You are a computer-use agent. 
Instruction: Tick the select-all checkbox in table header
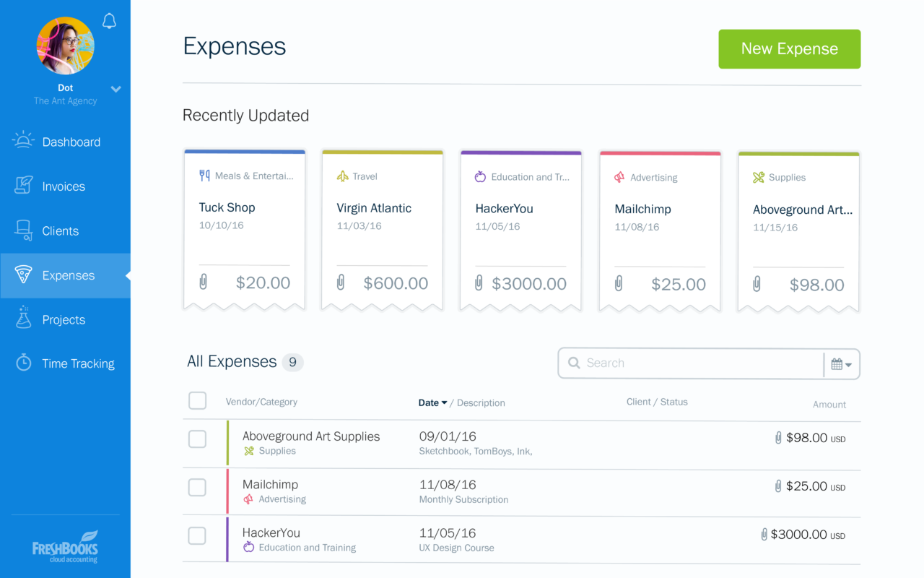197,401
